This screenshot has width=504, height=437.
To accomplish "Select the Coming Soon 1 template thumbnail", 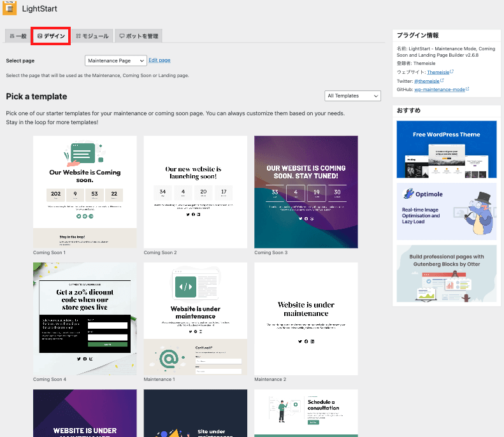I will (85, 191).
